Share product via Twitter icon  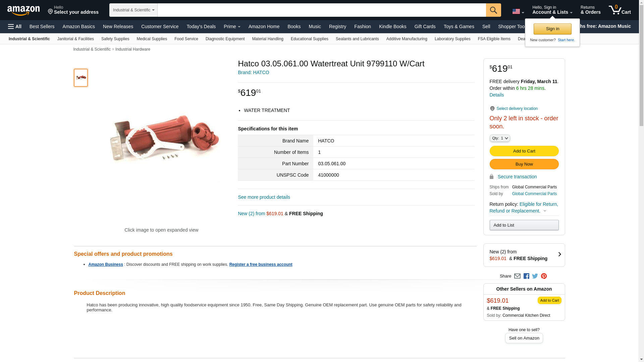535,276
